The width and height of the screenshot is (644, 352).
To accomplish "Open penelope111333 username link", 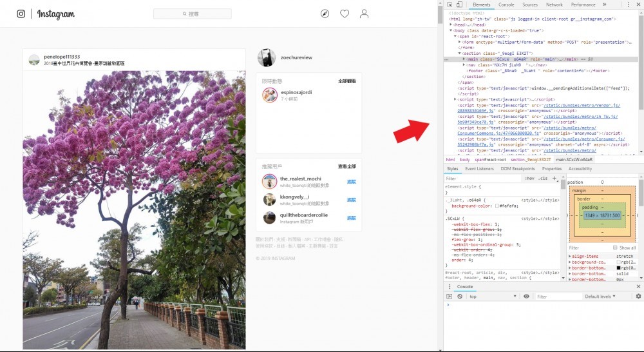I will 62,57.
